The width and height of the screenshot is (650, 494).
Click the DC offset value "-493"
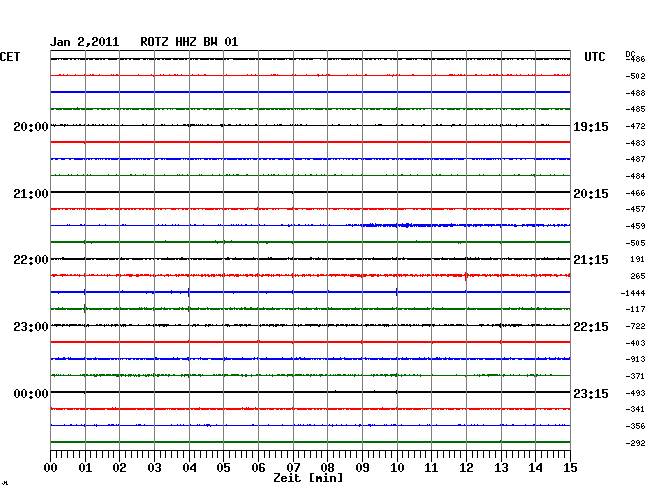tap(635, 393)
